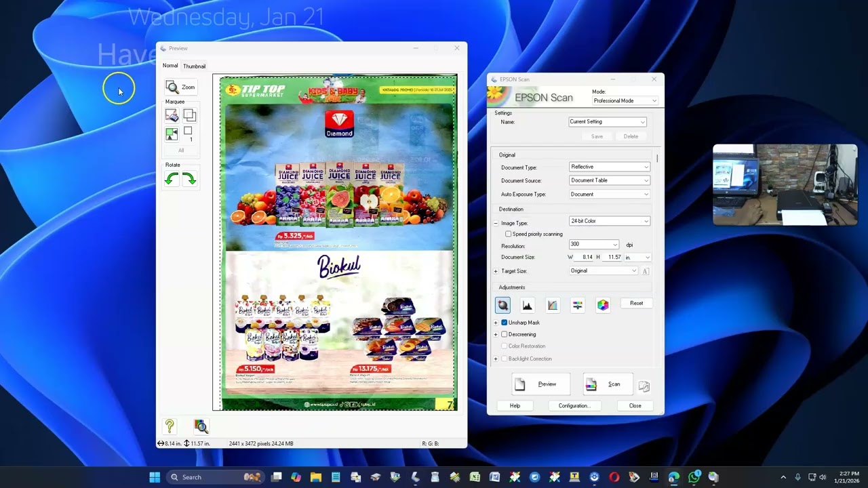
Task: Open the Image Adjustment sliders icon
Action: click(578, 305)
